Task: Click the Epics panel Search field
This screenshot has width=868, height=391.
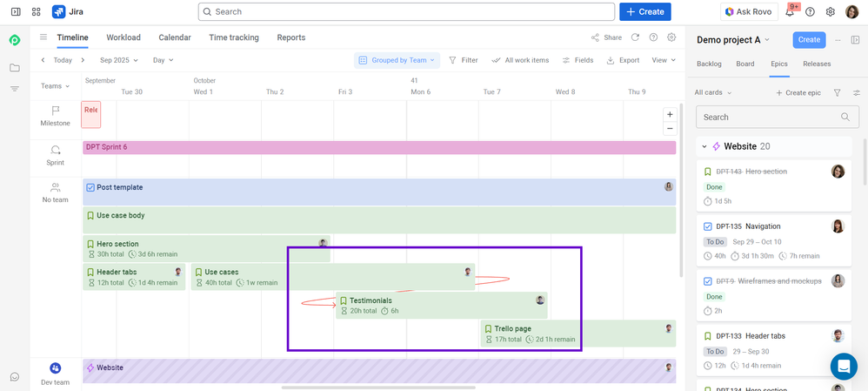Action: [x=778, y=117]
